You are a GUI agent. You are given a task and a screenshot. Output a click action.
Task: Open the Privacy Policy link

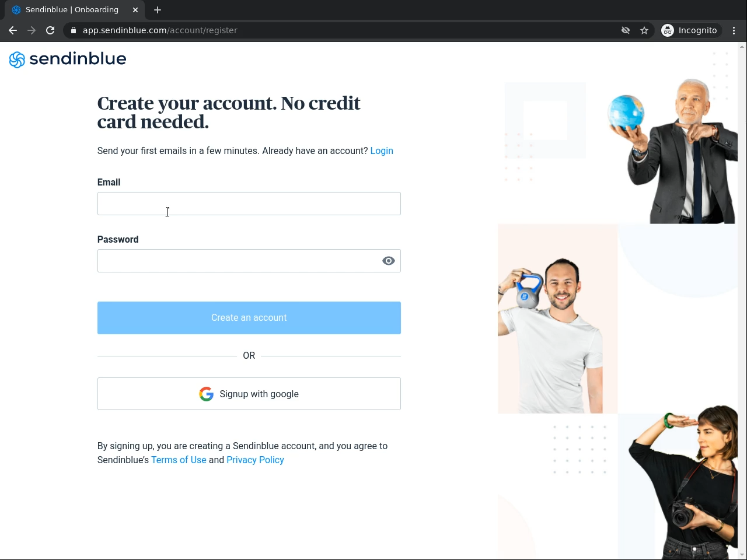pyautogui.click(x=255, y=460)
